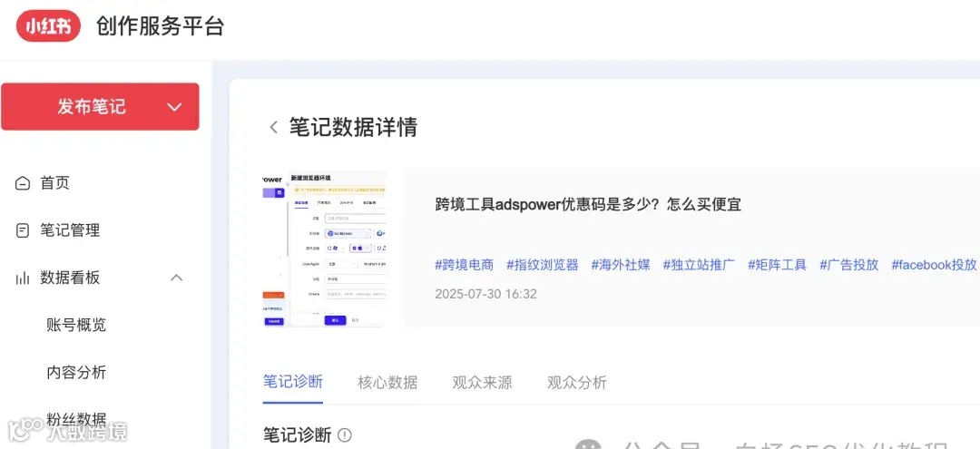Open 内容分析 submenu item
980x449 pixels.
click(76, 373)
